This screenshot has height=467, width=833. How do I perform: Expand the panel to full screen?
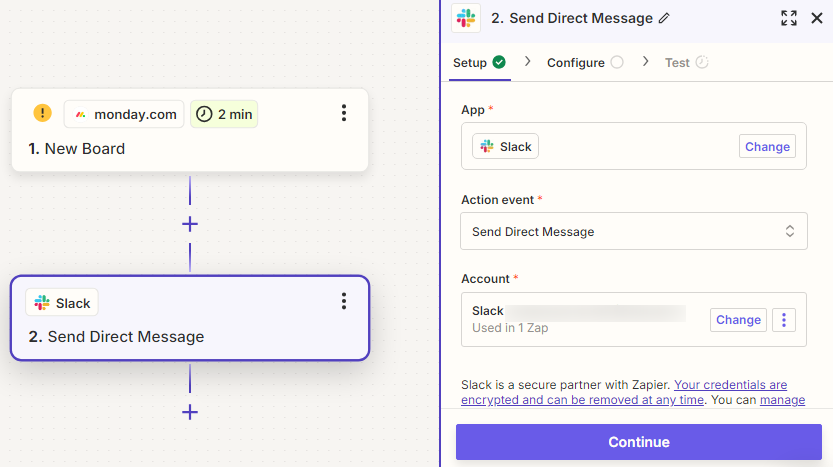click(789, 18)
